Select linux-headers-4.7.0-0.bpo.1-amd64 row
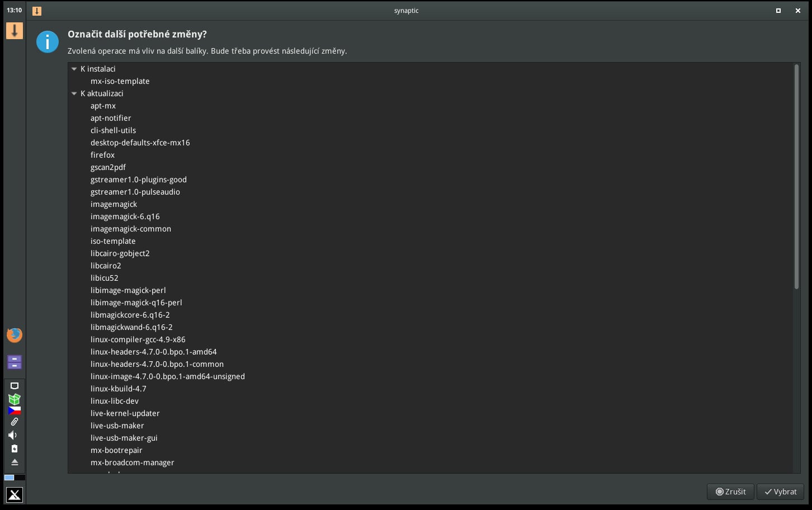This screenshot has height=510, width=812. [430, 352]
